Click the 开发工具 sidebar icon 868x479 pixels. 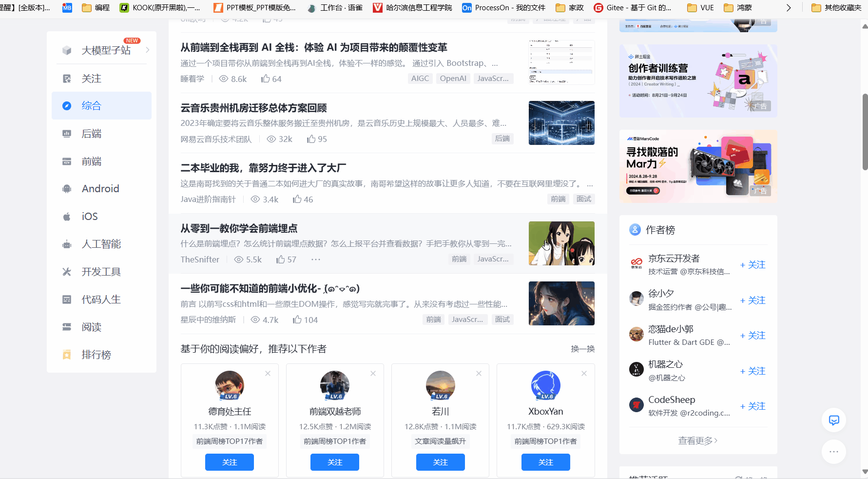(x=66, y=272)
